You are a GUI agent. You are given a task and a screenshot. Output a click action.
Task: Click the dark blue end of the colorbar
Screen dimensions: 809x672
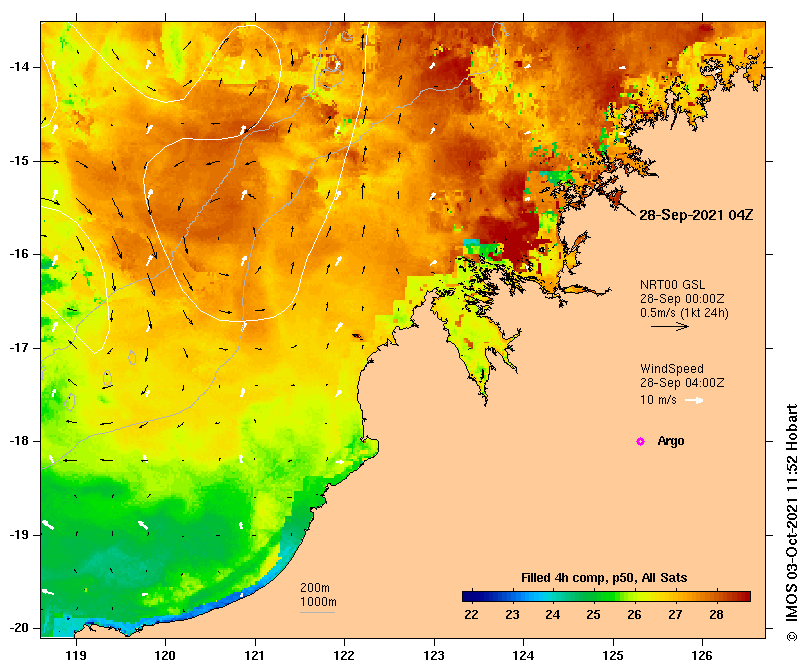click(x=467, y=597)
